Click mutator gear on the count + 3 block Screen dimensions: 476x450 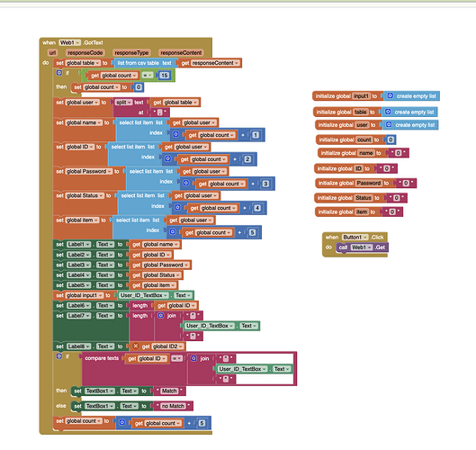[x=186, y=183]
